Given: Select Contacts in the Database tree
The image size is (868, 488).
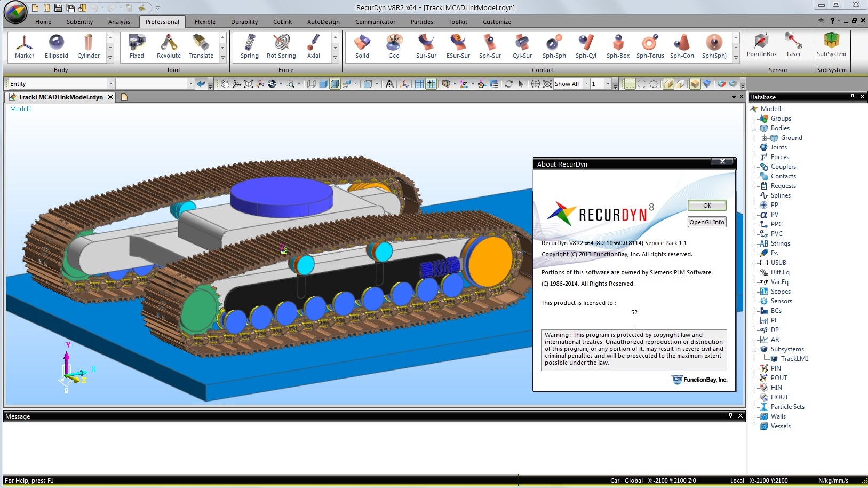Looking at the screenshot, I should tap(783, 176).
